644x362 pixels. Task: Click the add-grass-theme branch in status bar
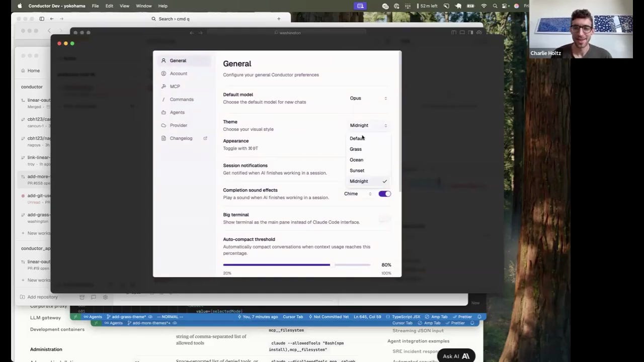click(126, 317)
